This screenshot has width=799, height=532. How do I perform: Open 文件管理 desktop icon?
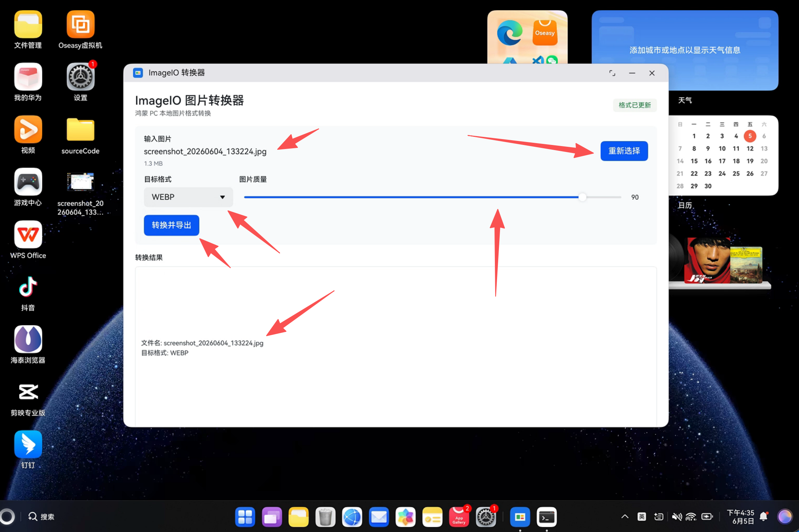click(28, 30)
